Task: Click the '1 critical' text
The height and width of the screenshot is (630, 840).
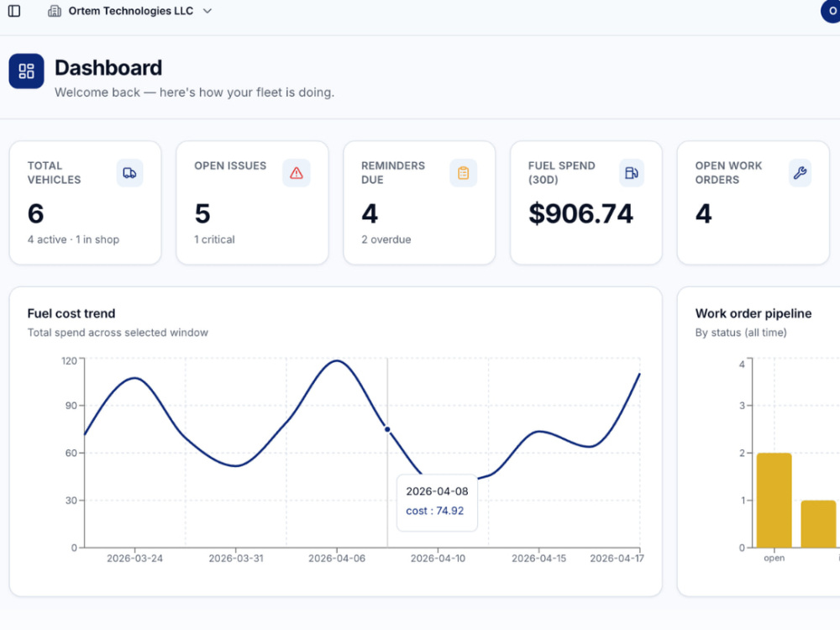Action: tap(214, 239)
